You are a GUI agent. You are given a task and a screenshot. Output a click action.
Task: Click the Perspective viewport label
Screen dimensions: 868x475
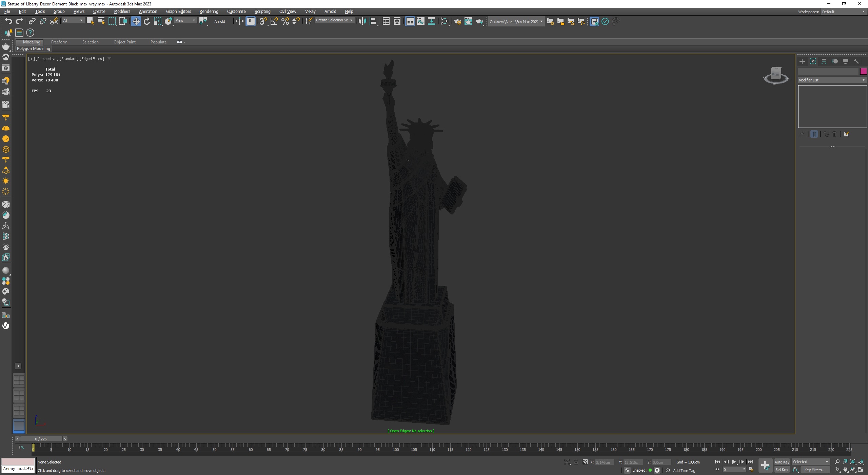coord(47,59)
